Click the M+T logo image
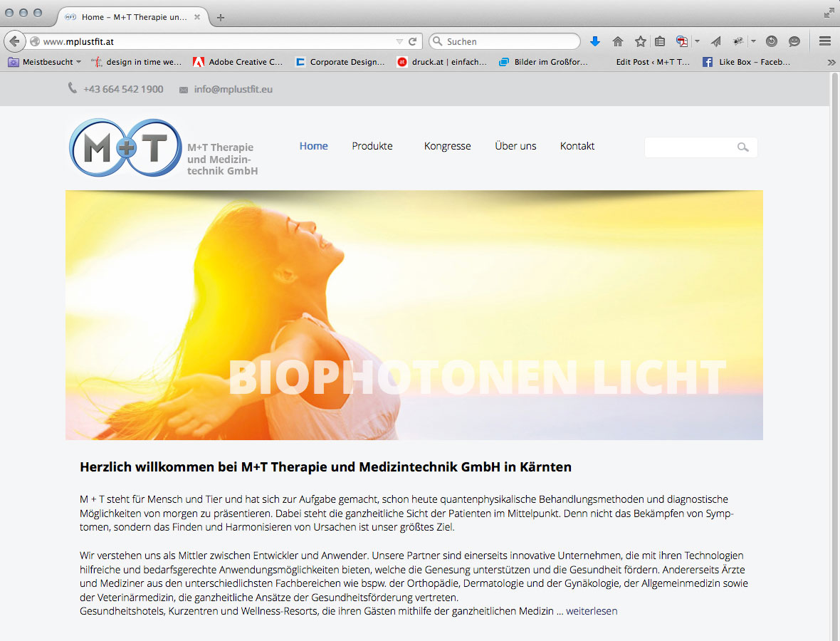The width and height of the screenshot is (840, 641). [x=126, y=147]
